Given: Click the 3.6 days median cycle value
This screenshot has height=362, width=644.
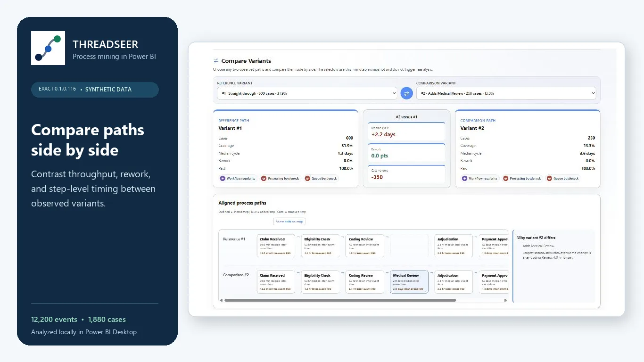Looking at the screenshot, I should pos(587,153).
